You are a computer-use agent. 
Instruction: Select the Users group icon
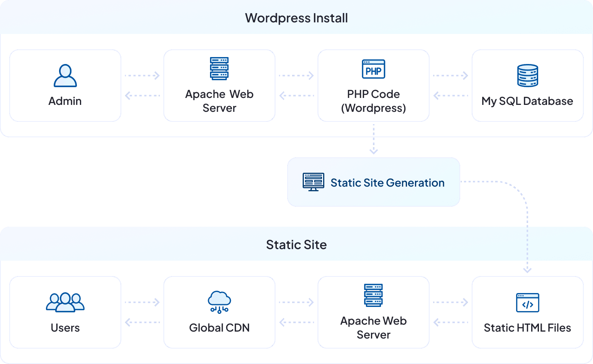coord(65,302)
